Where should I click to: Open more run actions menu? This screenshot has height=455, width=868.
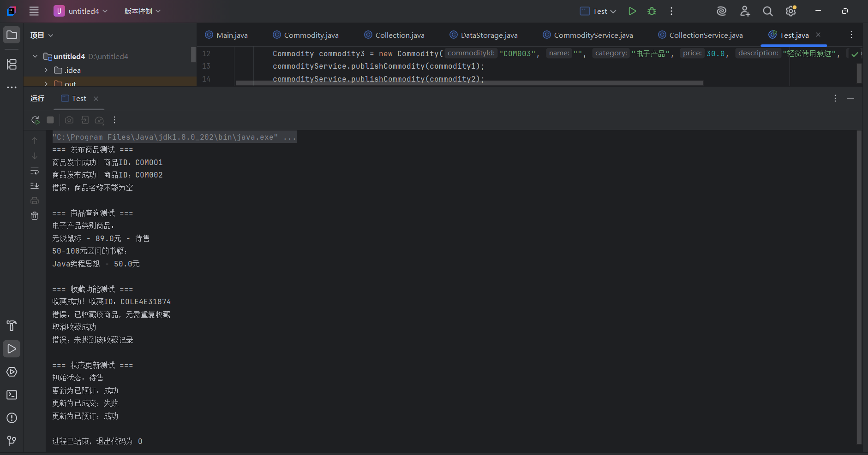click(671, 11)
